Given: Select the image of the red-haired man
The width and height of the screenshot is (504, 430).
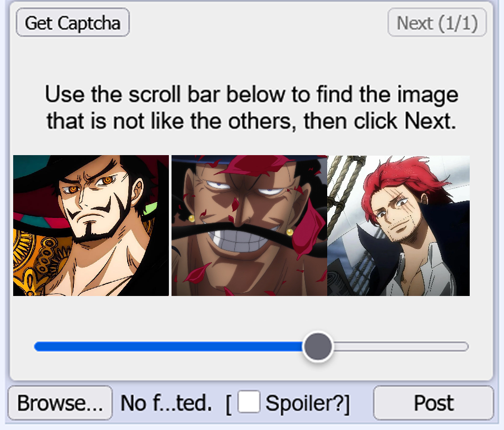Looking at the screenshot, I should click(x=398, y=226).
